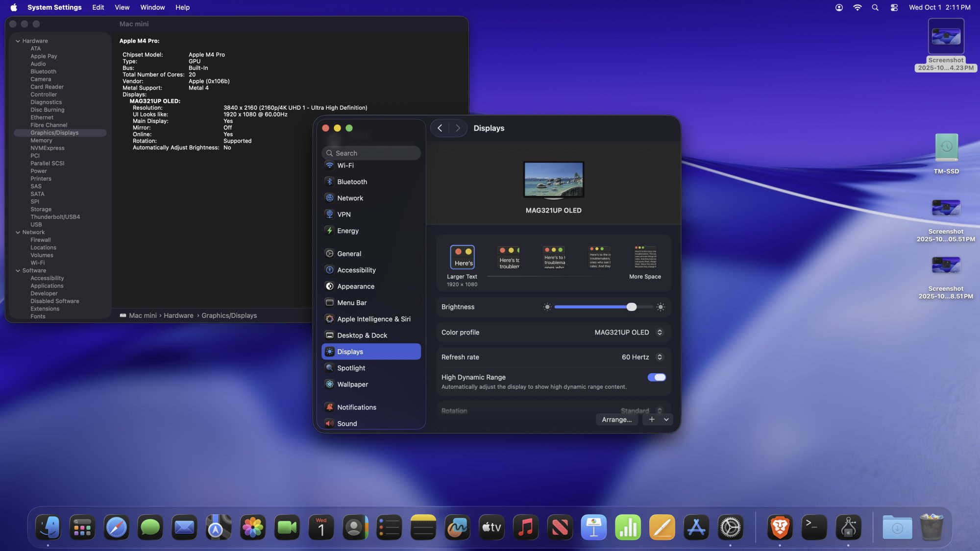Viewport: 980px width, 551px height.
Task: Click the Brightness slider handle
Action: click(632, 307)
